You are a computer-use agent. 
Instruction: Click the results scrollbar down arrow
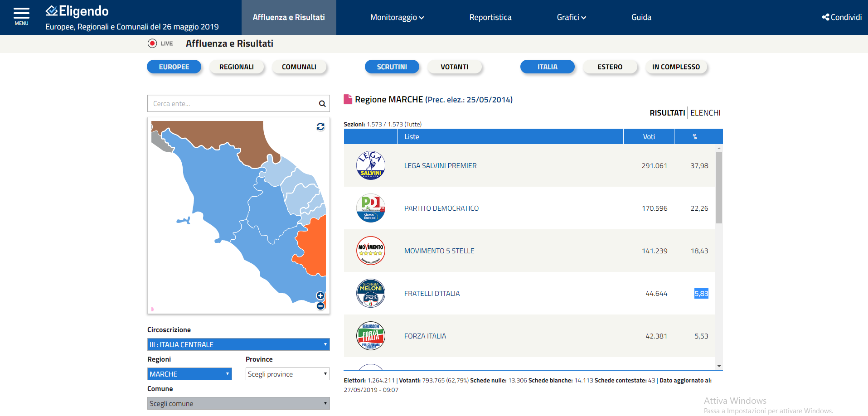click(x=719, y=366)
